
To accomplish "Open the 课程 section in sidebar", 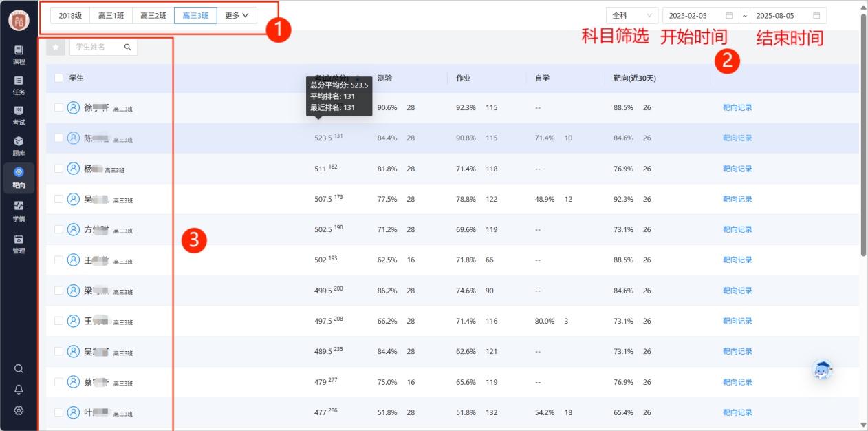I will (19, 54).
